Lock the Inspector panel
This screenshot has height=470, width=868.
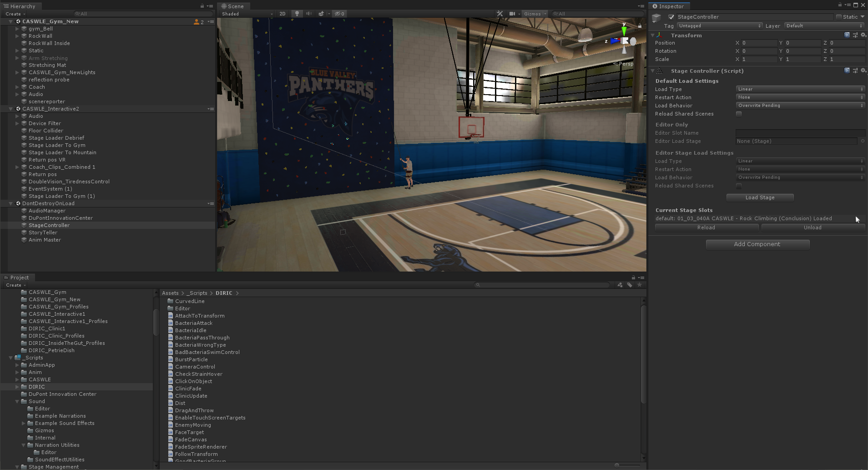[840, 5]
